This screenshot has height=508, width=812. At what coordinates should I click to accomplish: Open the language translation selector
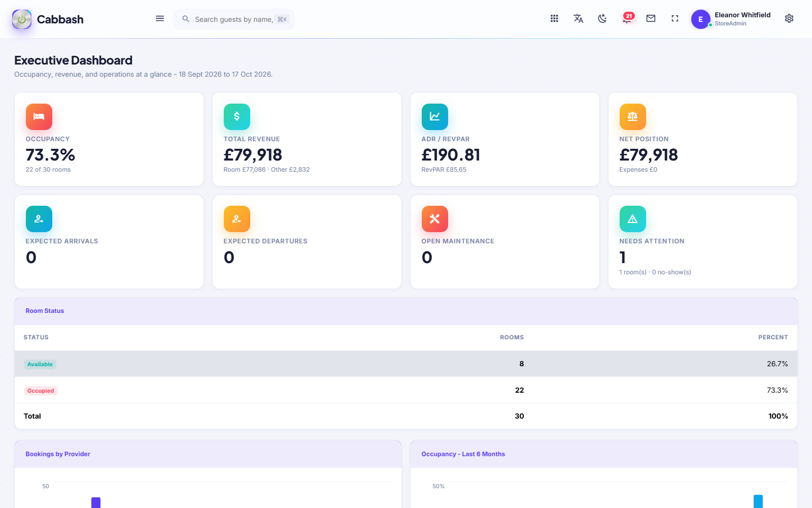click(578, 19)
